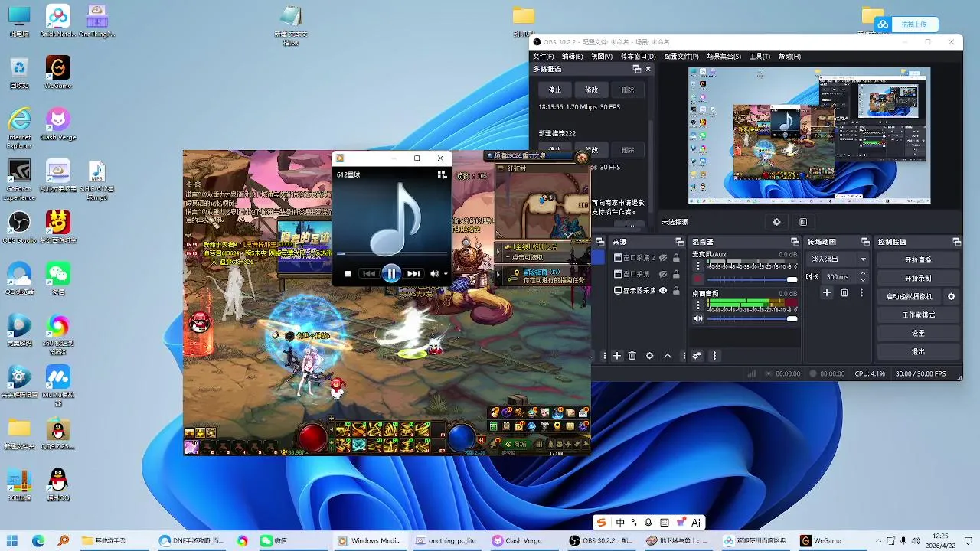Open Clash Verge from the taskbar
The image size is (980, 551).
click(518, 540)
